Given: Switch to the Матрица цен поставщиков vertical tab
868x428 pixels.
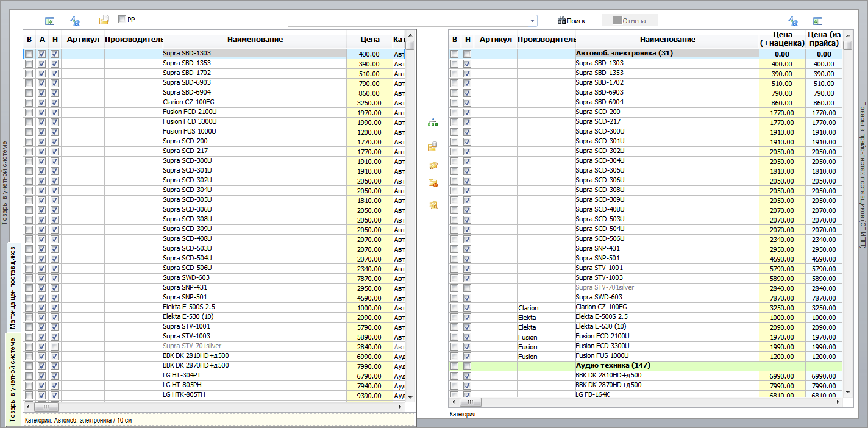Looking at the screenshot, I should [x=12, y=288].
